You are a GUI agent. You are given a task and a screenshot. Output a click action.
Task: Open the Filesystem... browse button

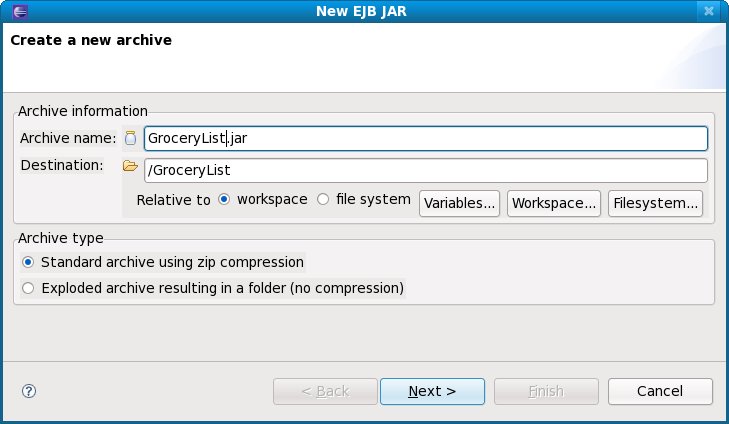pos(655,203)
